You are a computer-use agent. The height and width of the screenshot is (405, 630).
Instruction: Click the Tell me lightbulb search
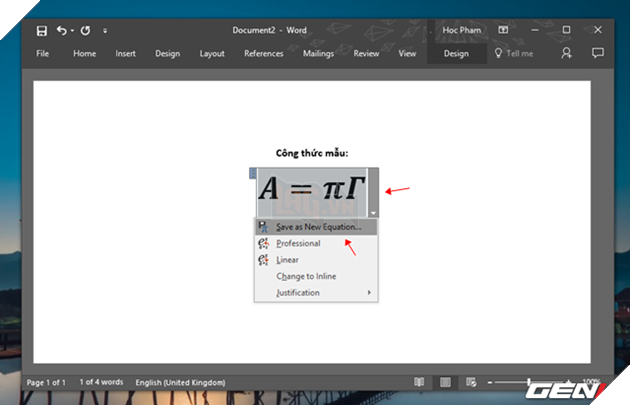click(514, 53)
